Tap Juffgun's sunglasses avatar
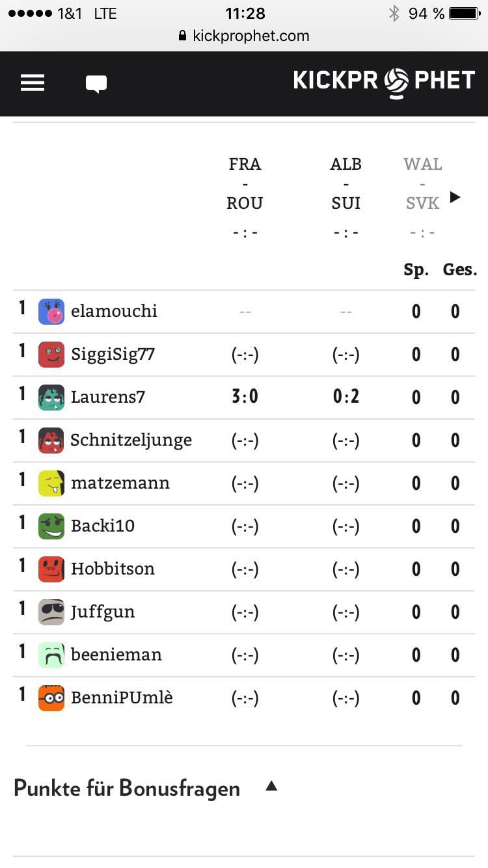The image size is (488, 868). (51, 612)
